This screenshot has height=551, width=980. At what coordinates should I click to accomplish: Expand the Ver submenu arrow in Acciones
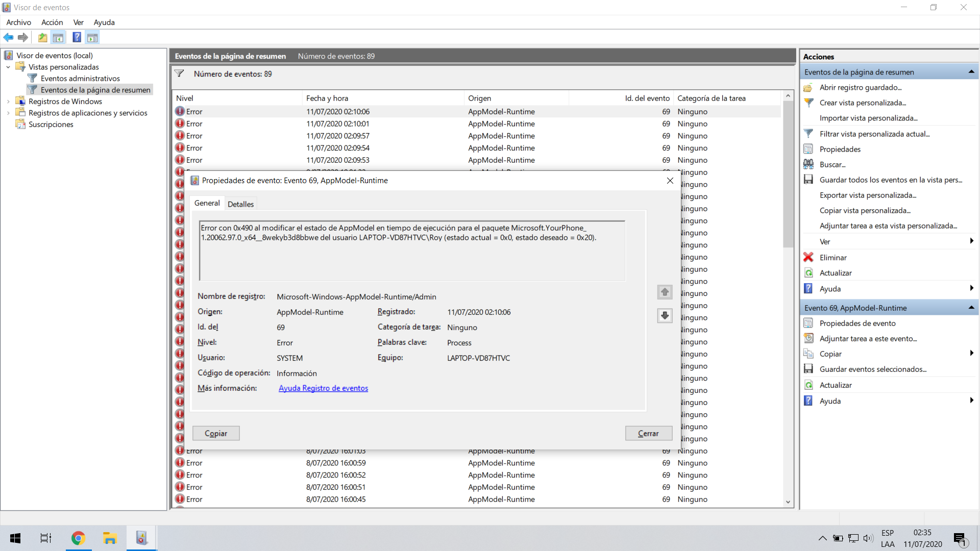971,241
